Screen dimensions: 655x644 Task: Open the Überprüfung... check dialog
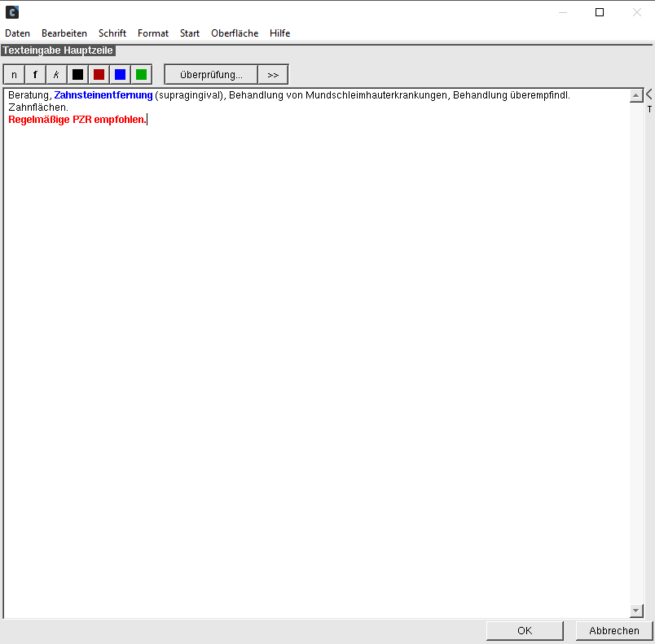click(x=211, y=75)
